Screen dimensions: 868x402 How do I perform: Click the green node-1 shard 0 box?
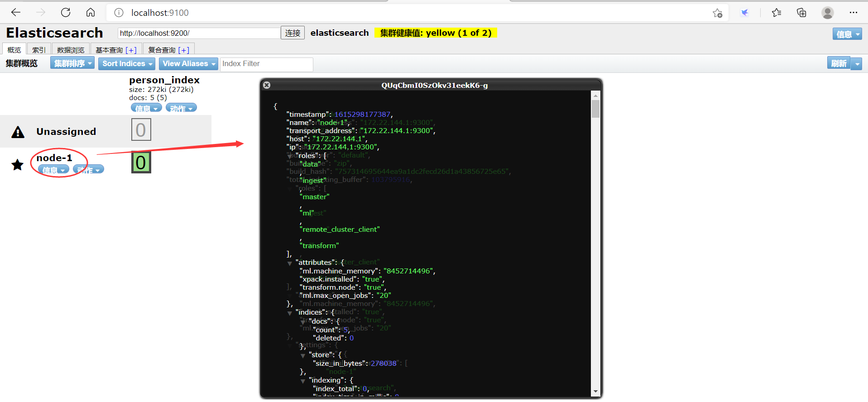pos(141,163)
